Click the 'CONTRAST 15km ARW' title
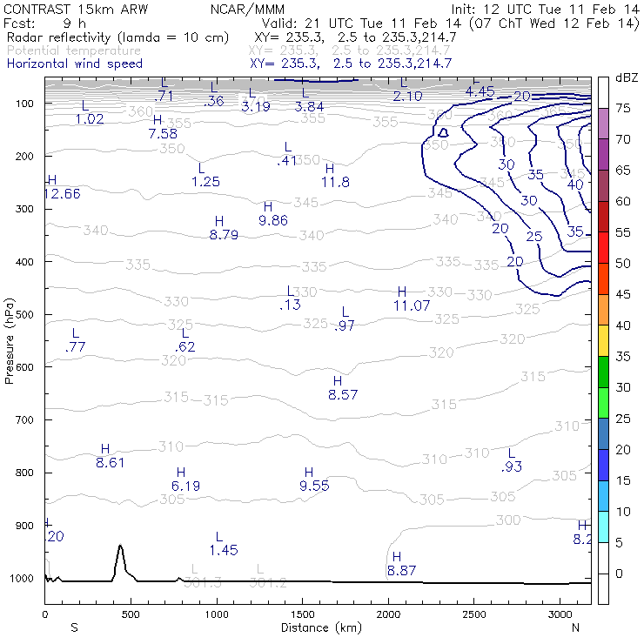 click(76, 9)
